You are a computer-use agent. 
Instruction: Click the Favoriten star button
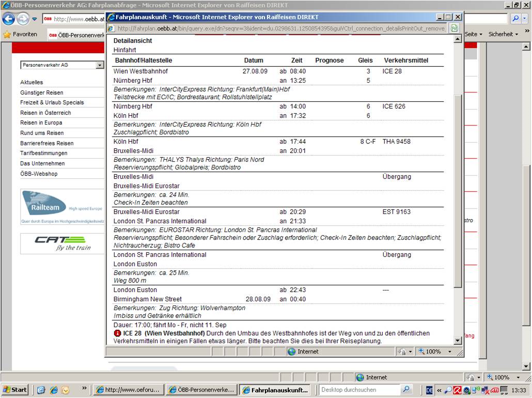20,34
